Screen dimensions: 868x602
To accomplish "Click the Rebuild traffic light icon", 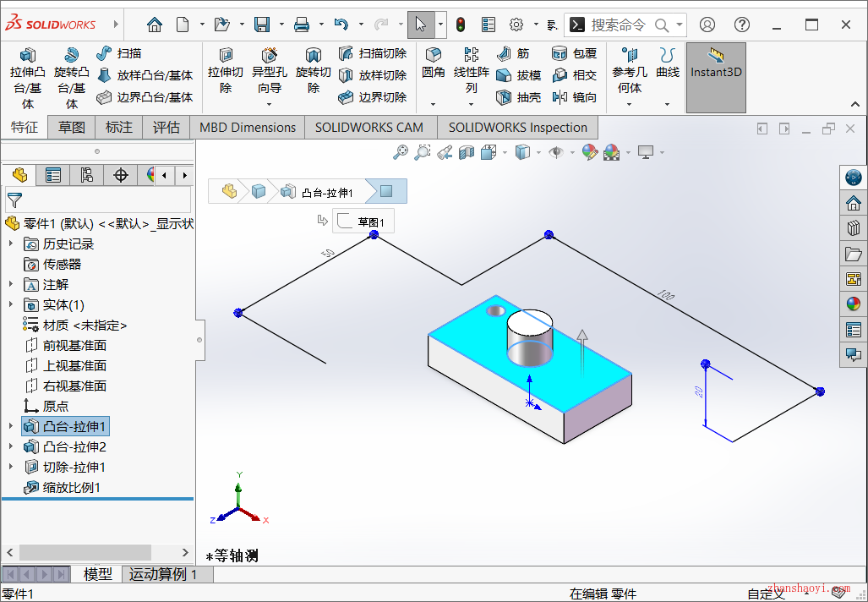I will 461,25.
